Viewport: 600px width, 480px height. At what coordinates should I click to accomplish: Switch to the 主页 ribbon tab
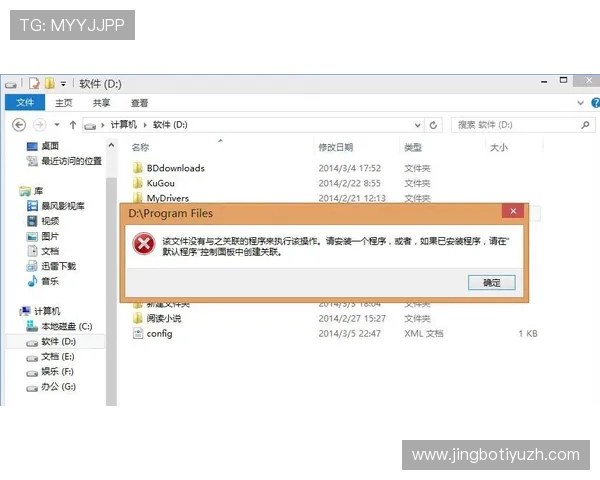coord(64,103)
